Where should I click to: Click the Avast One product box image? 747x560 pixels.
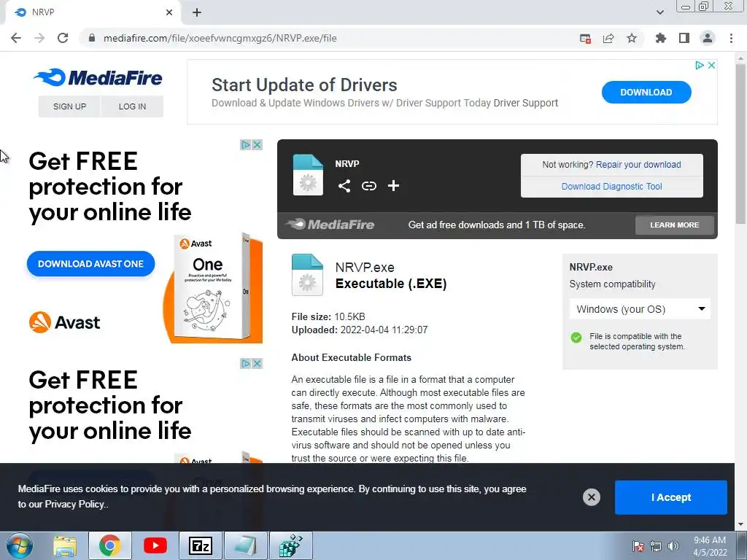[214, 288]
